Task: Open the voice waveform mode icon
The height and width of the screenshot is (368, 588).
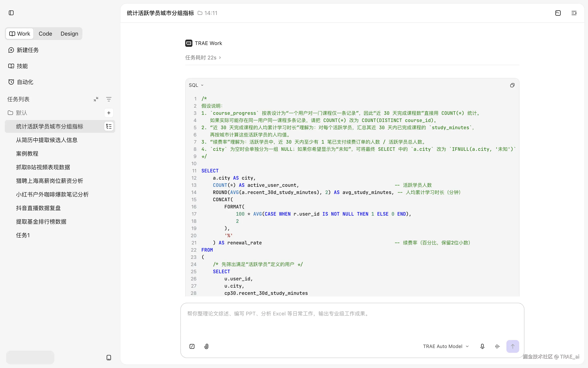Action: (497, 346)
